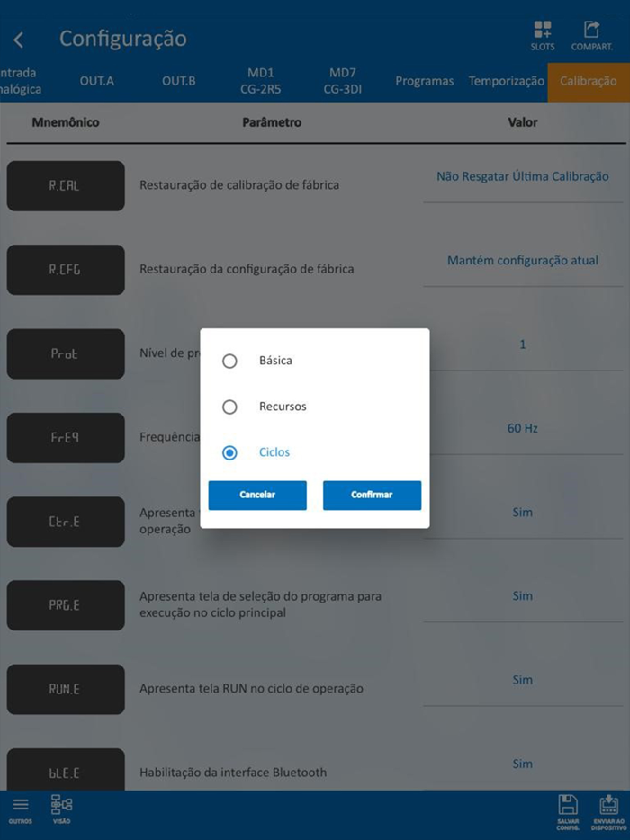Open the Restauração de calibração value dropdown

click(x=523, y=176)
